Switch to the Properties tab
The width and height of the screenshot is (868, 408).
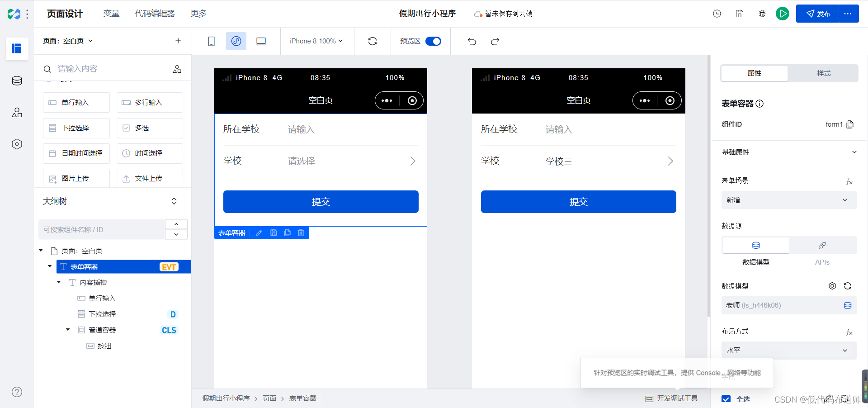click(755, 73)
